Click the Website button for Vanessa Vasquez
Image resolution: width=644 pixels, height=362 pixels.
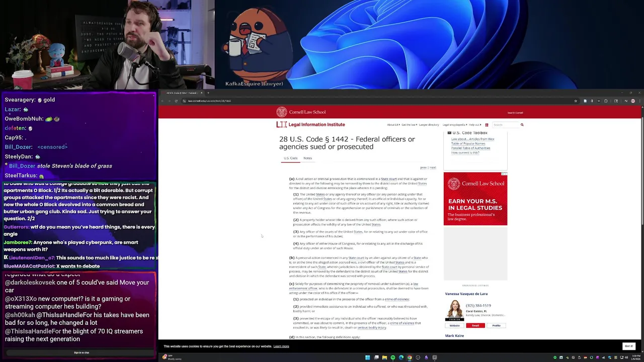454,326
